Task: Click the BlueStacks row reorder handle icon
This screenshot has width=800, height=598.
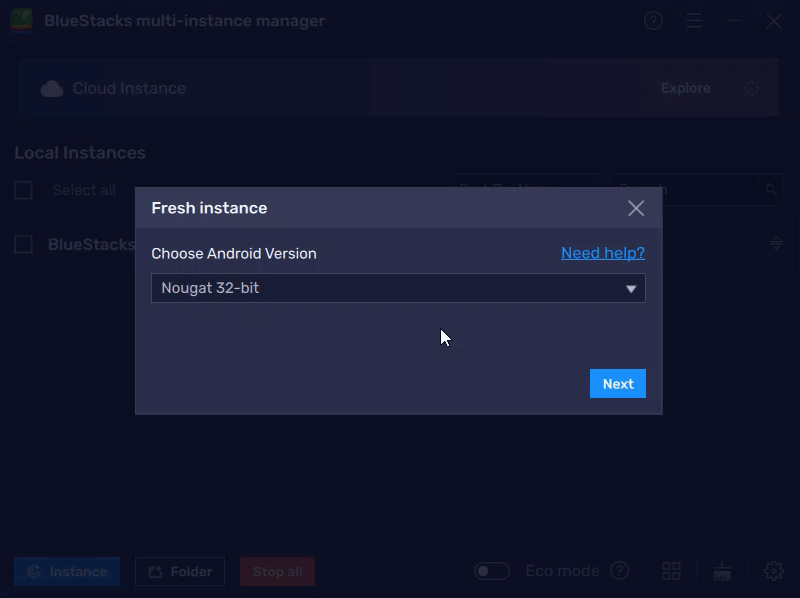Action: point(776,243)
